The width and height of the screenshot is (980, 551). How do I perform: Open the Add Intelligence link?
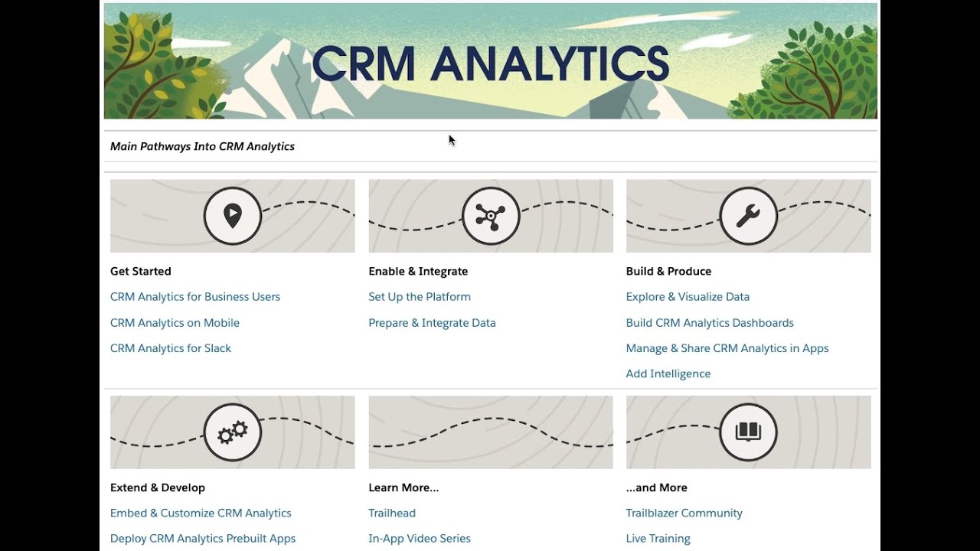point(668,373)
